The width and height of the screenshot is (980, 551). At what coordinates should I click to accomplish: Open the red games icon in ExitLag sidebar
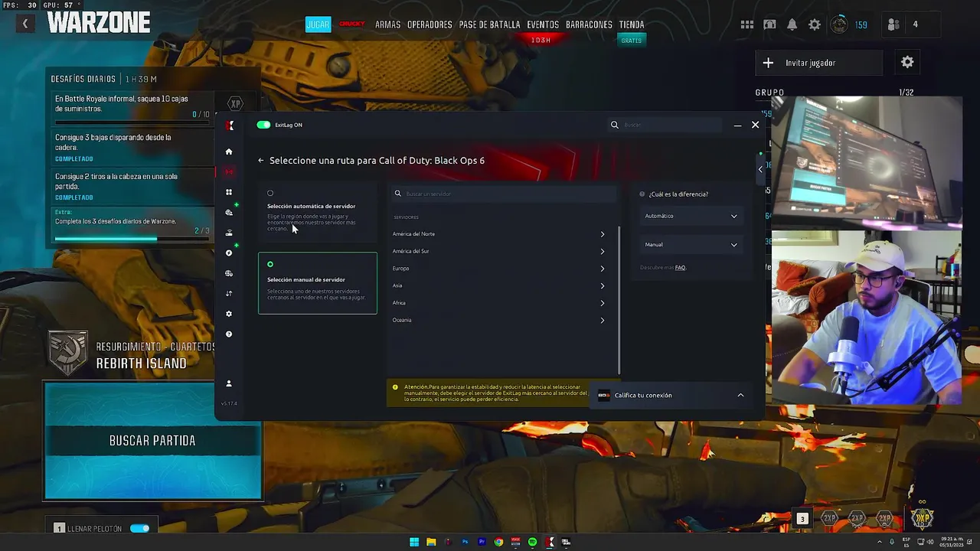pos(228,171)
